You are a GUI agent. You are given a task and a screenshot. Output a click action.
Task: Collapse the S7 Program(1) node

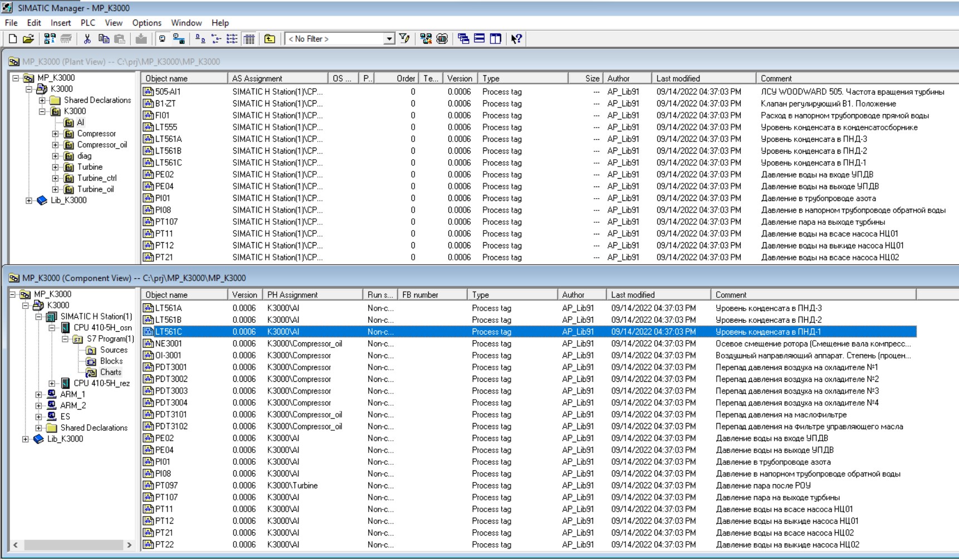pyautogui.click(x=65, y=338)
